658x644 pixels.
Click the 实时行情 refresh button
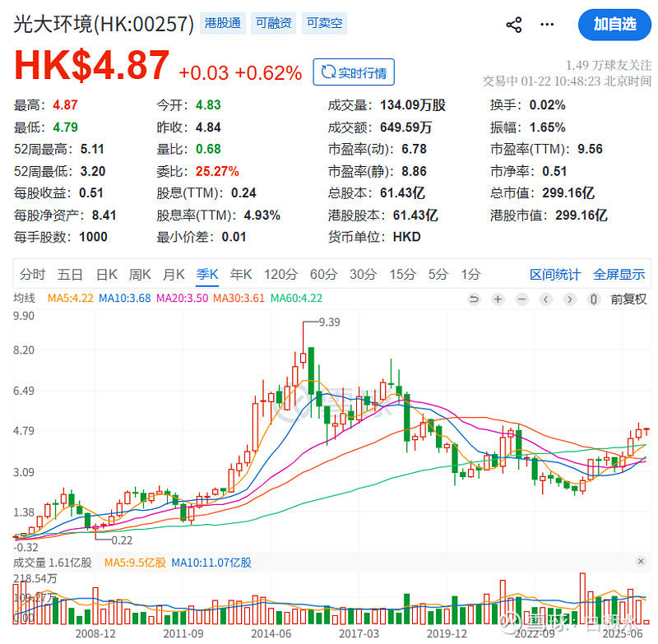click(x=354, y=72)
